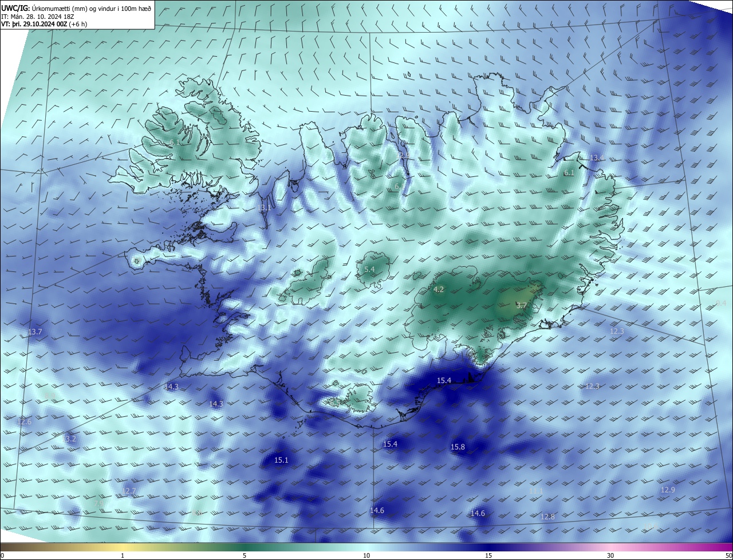Screen dimensions: 733x560
Task: Select the colorbar tick labeled 5
Action: [x=245, y=555]
